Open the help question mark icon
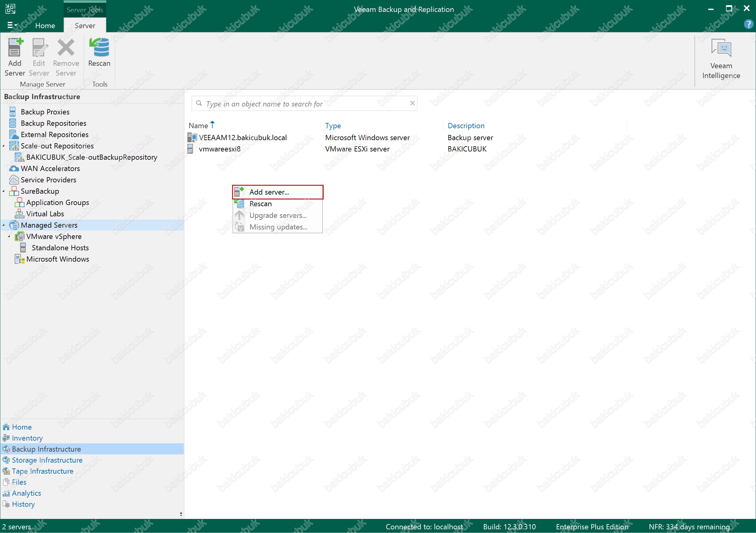Viewport: 756px width, 533px height. pyautogui.click(x=748, y=24)
